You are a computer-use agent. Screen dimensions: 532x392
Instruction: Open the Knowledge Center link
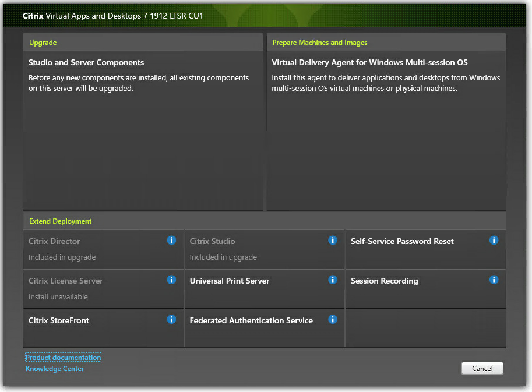(x=55, y=369)
